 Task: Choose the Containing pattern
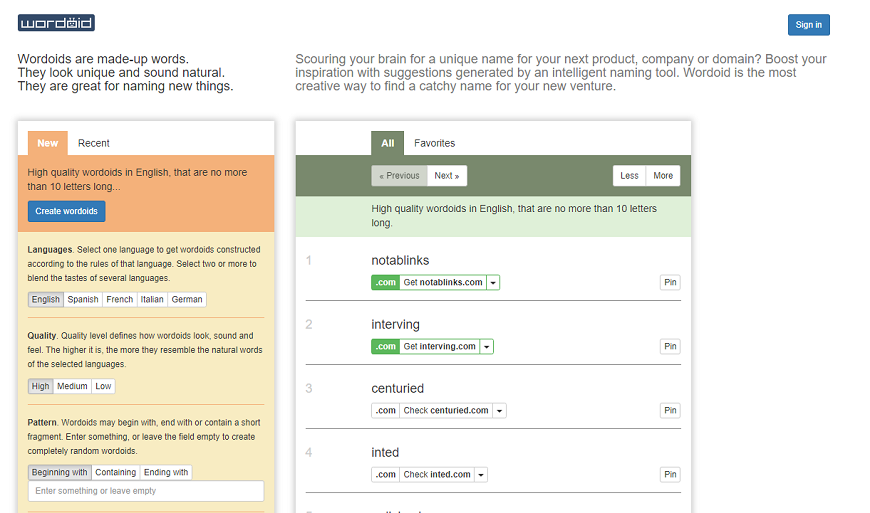click(115, 473)
